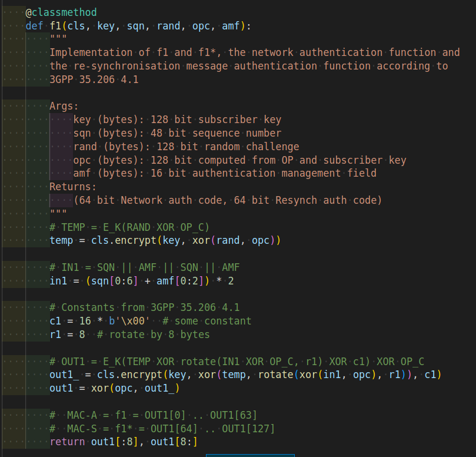Click the 'Returns:' docstring heading

[x=73, y=186]
